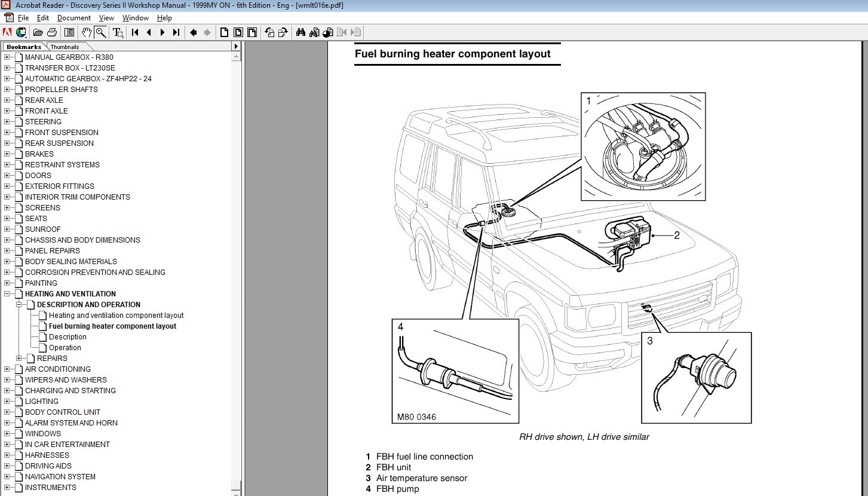
Task: Open the Operation bookmark
Action: click(x=65, y=348)
